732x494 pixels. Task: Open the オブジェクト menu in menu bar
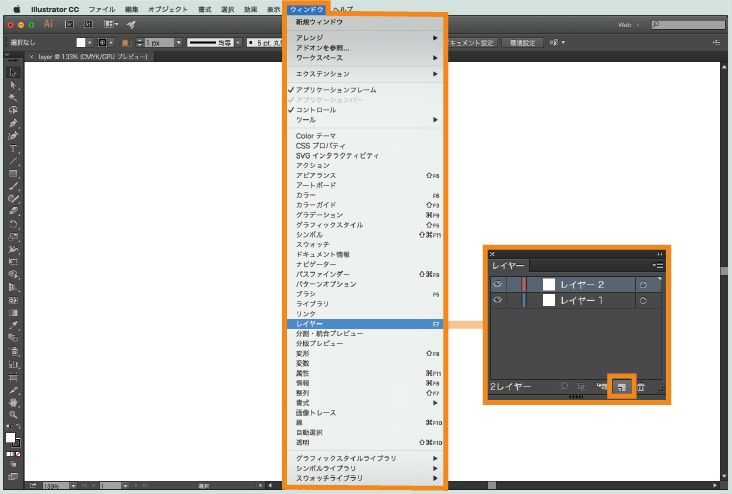pos(168,9)
